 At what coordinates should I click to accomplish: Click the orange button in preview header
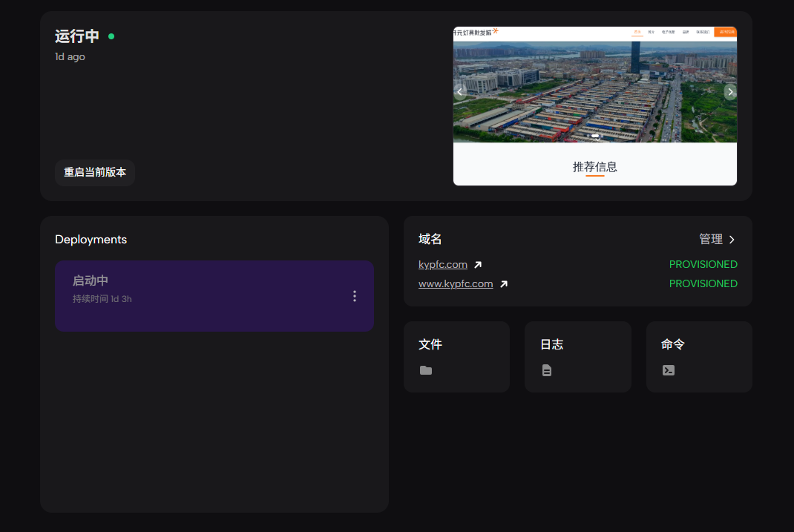click(725, 32)
